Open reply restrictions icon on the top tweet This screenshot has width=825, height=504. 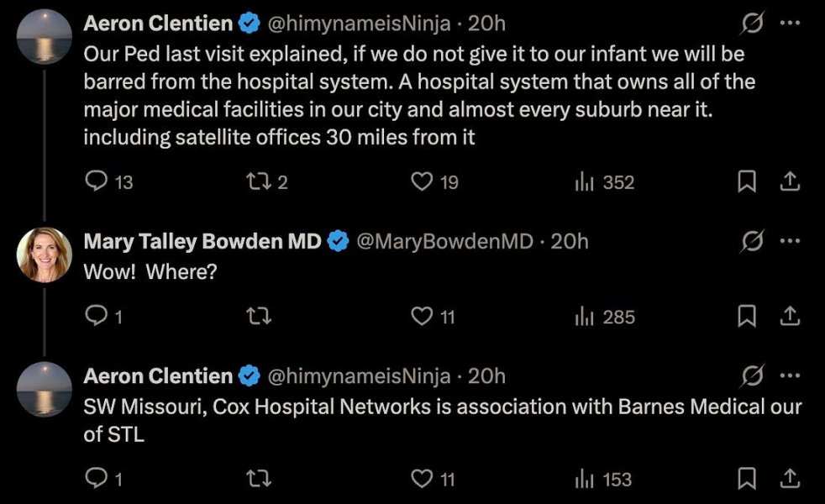tap(752, 23)
